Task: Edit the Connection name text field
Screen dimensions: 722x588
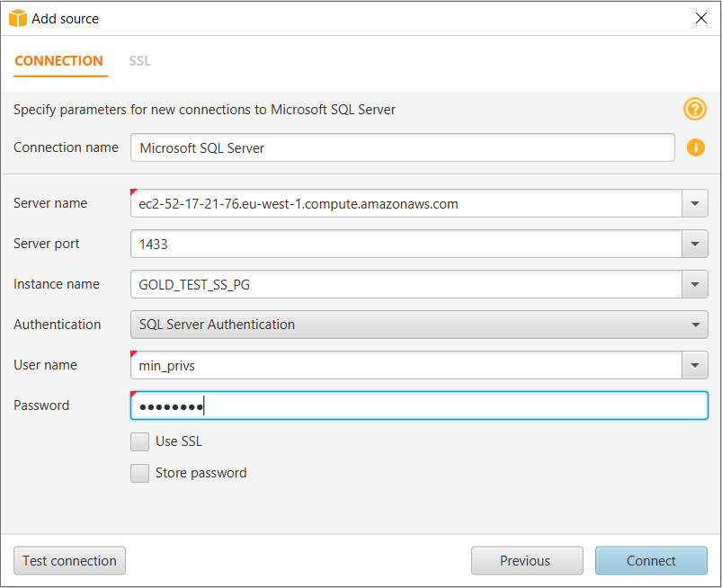Action: [360, 147]
